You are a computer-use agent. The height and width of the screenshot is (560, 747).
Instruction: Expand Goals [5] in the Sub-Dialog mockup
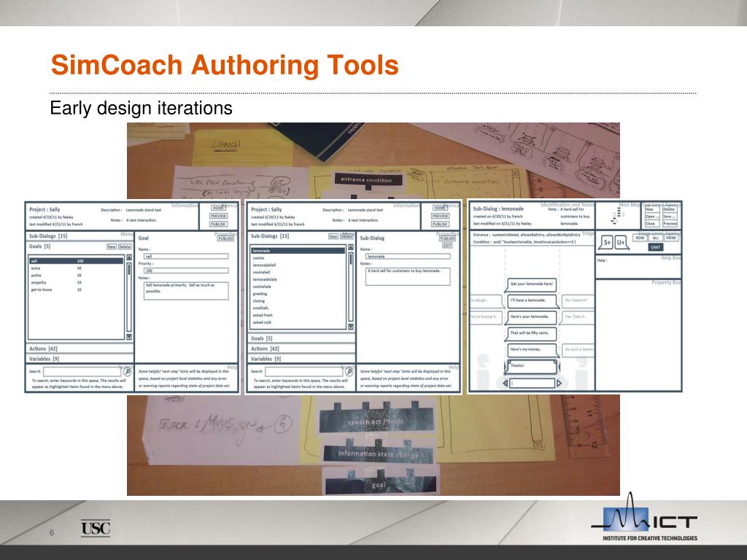(301, 338)
